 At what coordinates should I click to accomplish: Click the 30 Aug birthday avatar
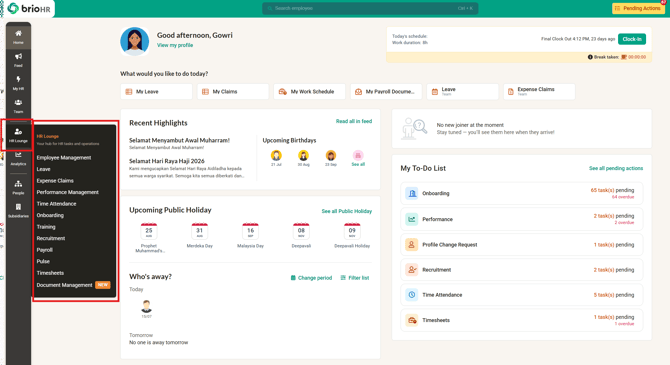(x=303, y=155)
